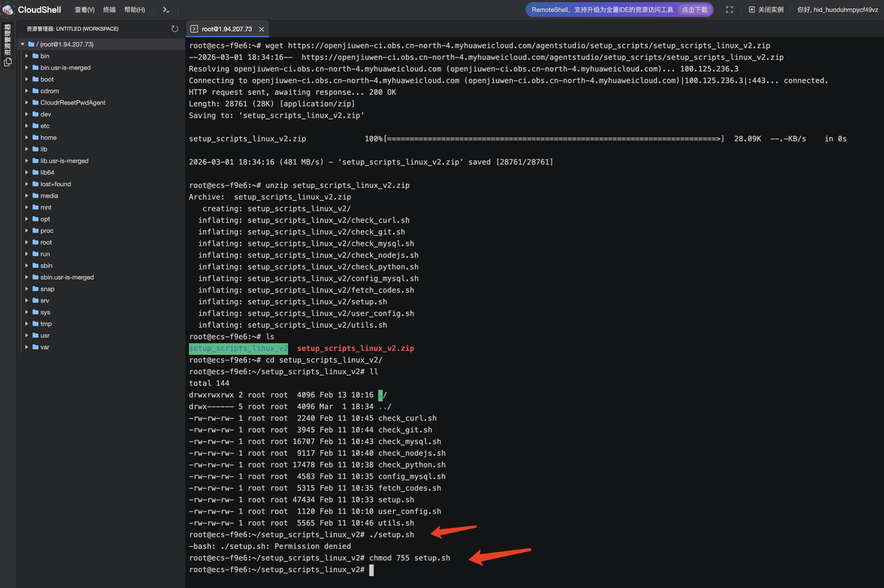This screenshot has height=588, width=884.
Task: Expand the dev folder arrow
Action: point(26,114)
